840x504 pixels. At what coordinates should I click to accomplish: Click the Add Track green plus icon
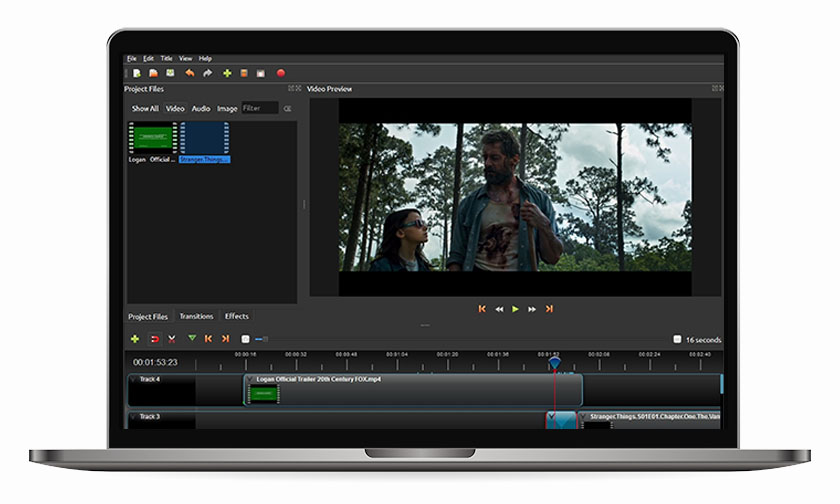(x=135, y=338)
